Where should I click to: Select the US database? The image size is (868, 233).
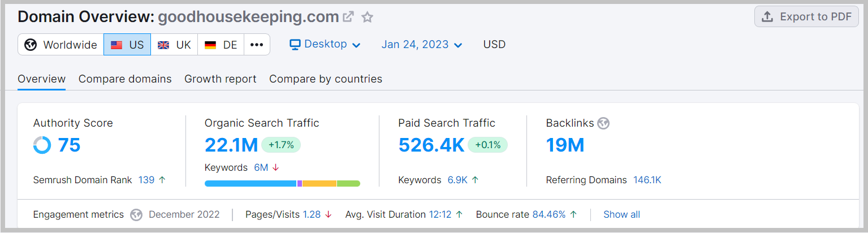127,45
